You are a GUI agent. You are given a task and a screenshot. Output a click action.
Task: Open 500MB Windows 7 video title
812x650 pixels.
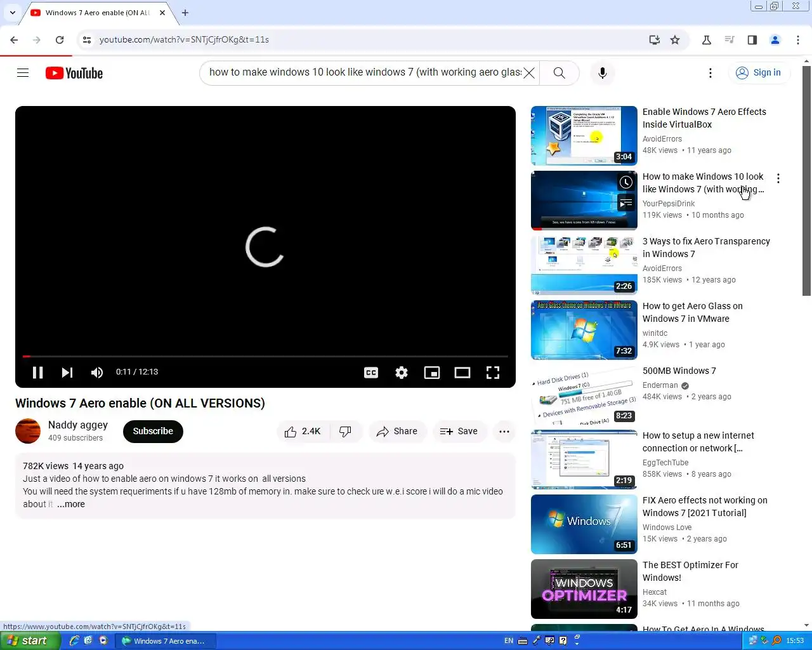pos(679,371)
